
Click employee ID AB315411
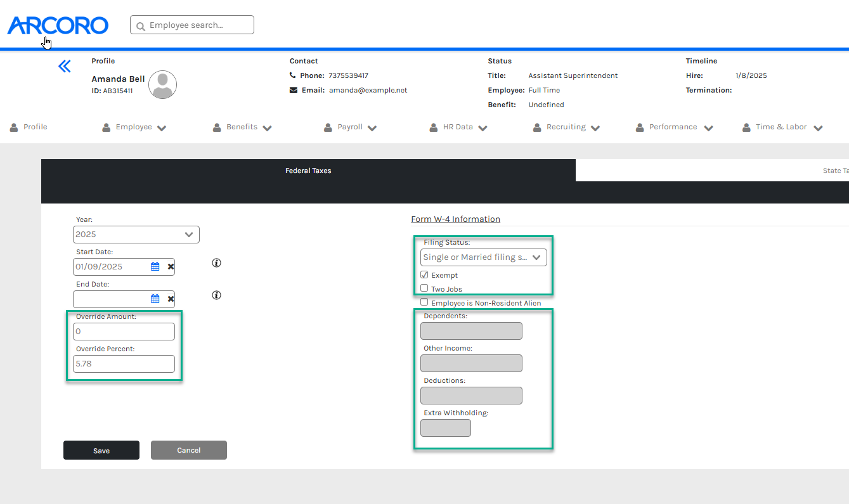(x=118, y=91)
